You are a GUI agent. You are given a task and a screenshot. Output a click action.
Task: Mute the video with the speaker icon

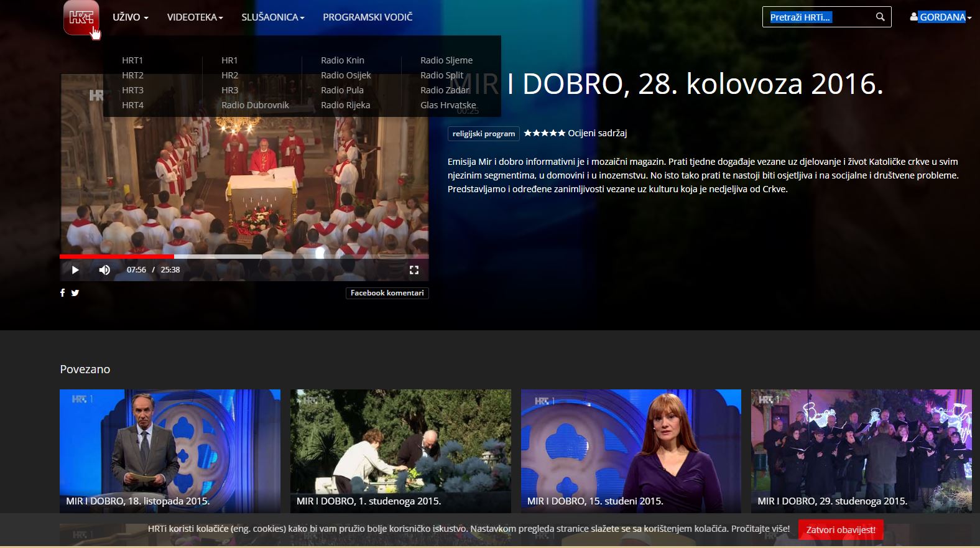104,270
